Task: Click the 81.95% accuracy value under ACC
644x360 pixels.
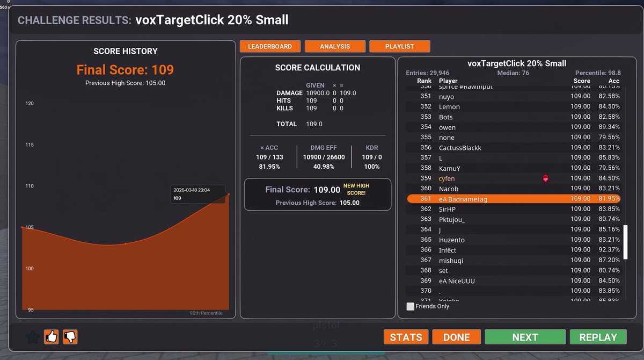Action: 270,167
